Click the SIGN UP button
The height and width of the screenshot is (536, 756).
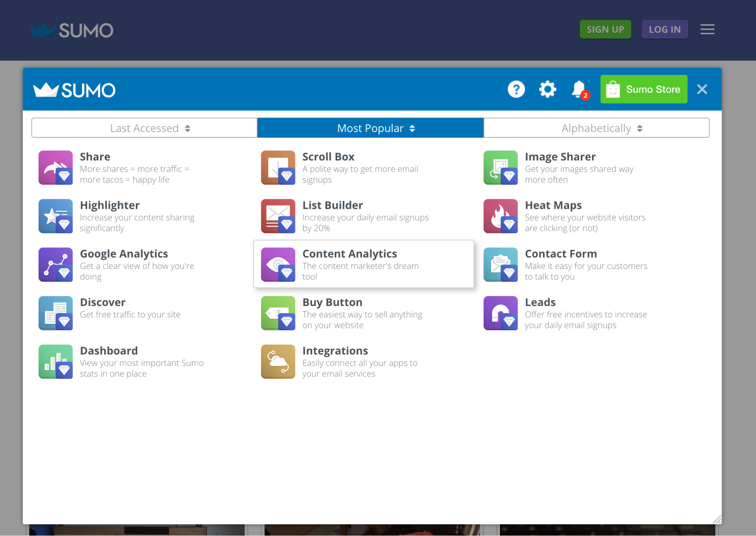click(605, 30)
